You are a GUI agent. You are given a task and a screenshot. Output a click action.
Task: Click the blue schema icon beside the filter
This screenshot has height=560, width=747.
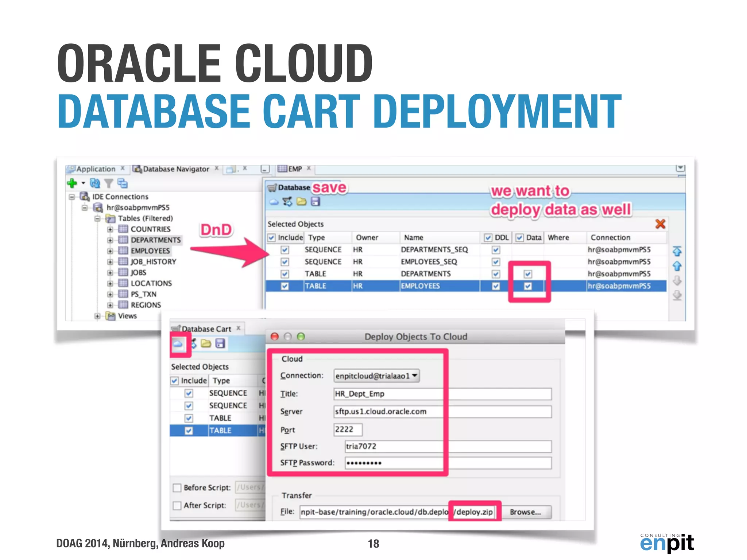(x=123, y=183)
